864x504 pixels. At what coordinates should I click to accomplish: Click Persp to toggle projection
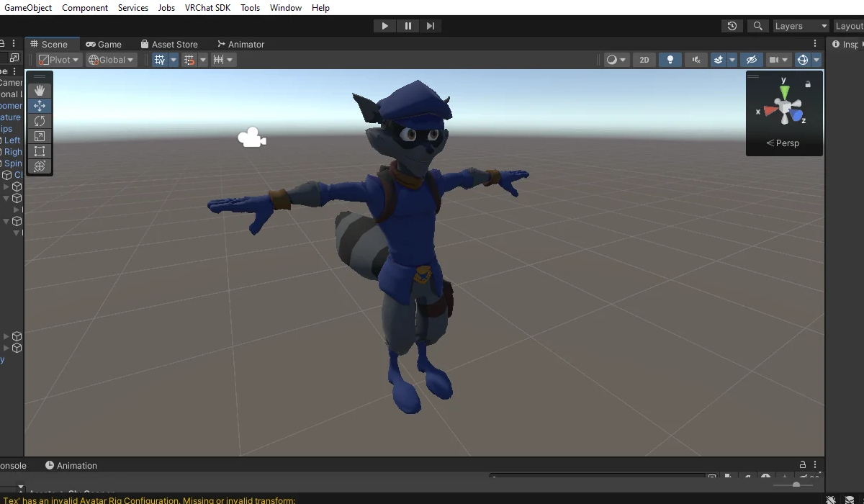(783, 143)
